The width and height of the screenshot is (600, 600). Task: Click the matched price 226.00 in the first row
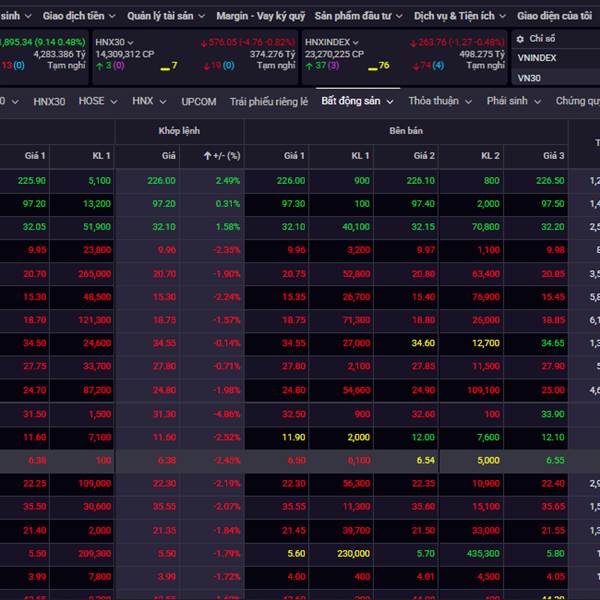tap(161, 181)
